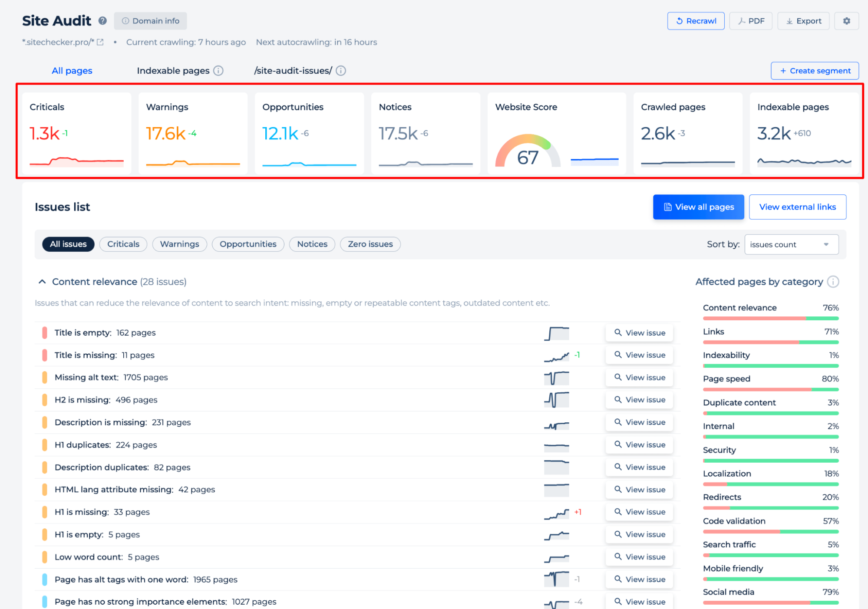This screenshot has width=868, height=609.
Task: Click the Social media category label
Action: (x=728, y=592)
